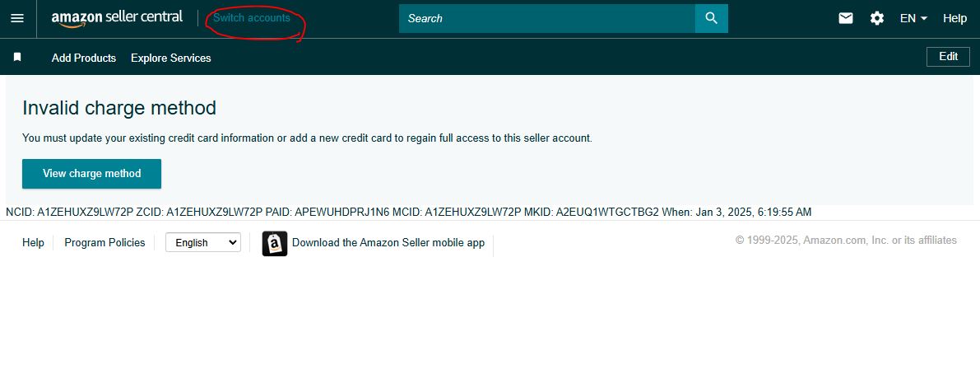This screenshot has height=374, width=980.
Task: Click the Switch accounts link
Action: click(x=251, y=17)
